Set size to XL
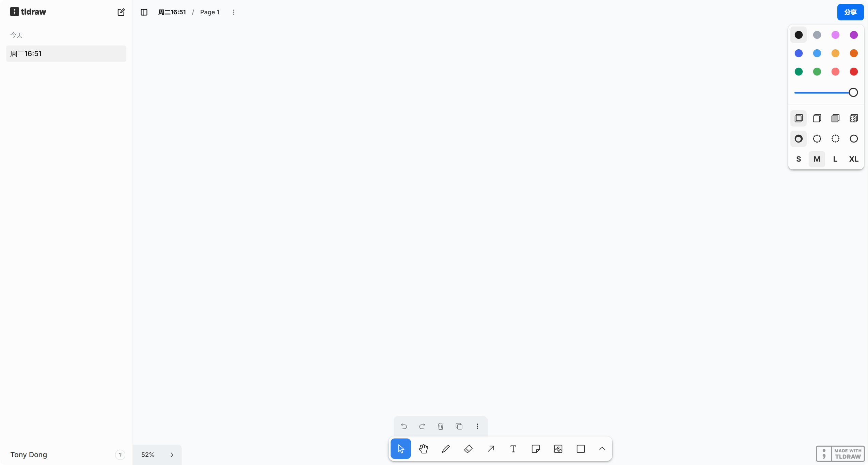The width and height of the screenshot is (868, 465). [x=853, y=159]
